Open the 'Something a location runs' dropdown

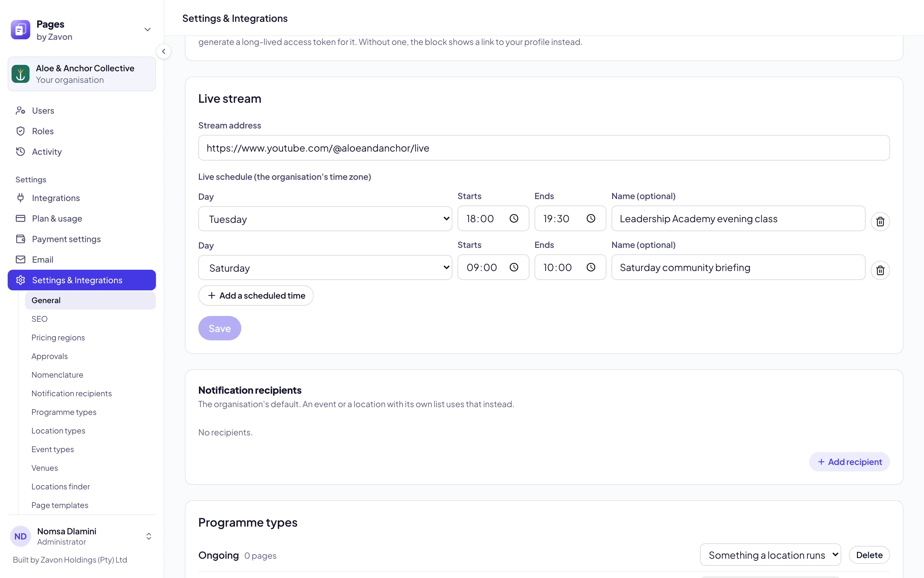(x=770, y=555)
